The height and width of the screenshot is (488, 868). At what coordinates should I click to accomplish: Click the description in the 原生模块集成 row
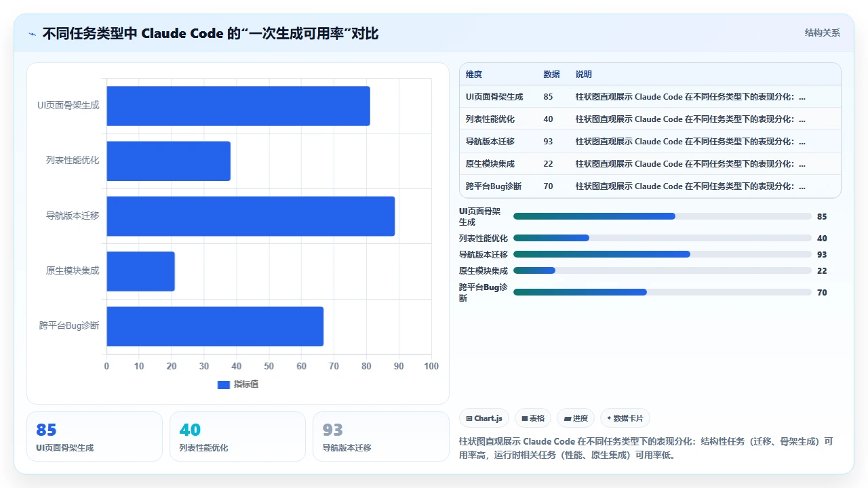[x=690, y=164]
